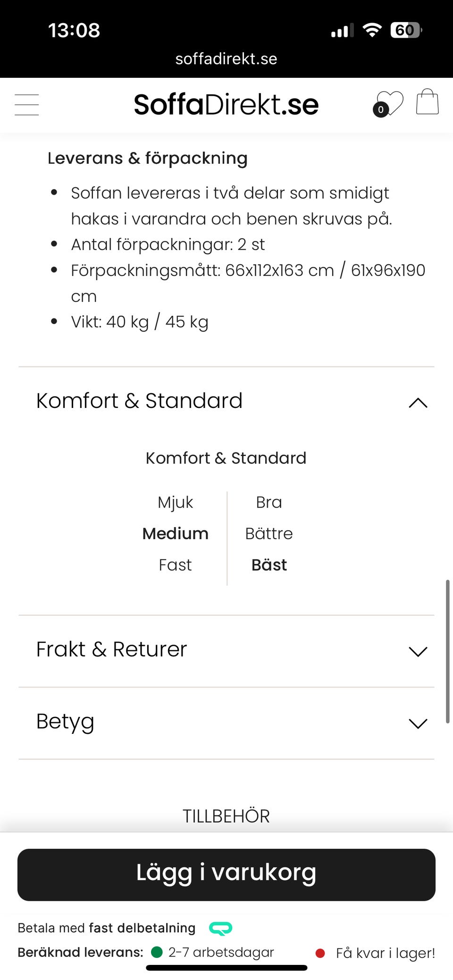Open the shopping bag cart

pyautogui.click(x=427, y=102)
